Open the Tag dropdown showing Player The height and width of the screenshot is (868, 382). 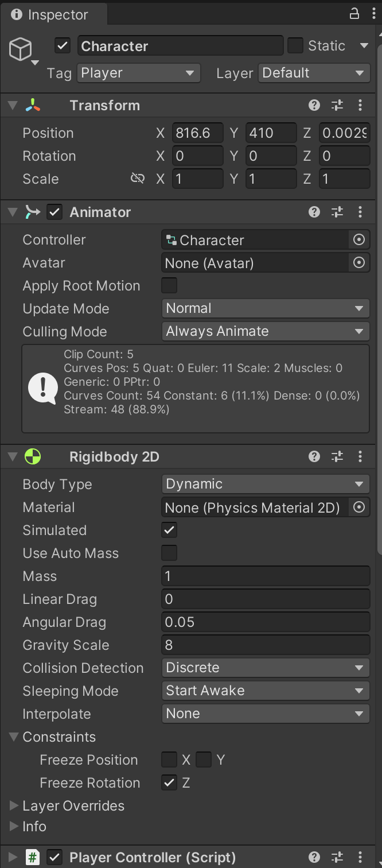[139, 73]
